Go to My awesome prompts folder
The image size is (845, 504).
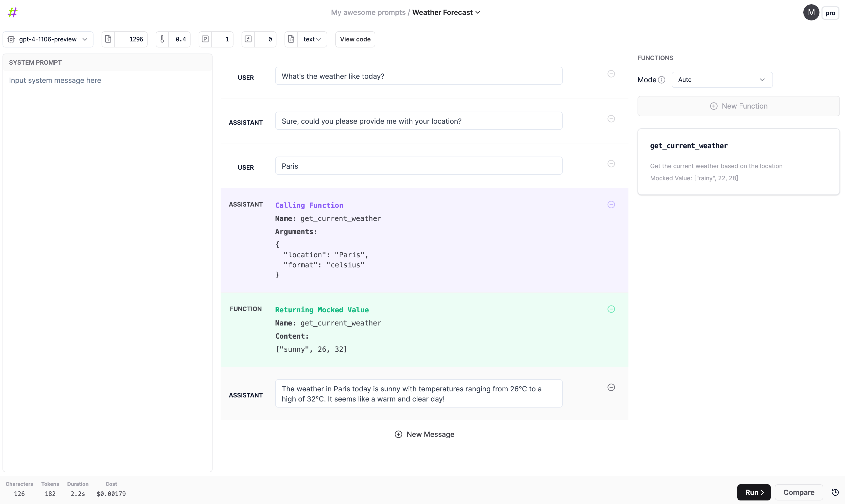coord(368,13)
